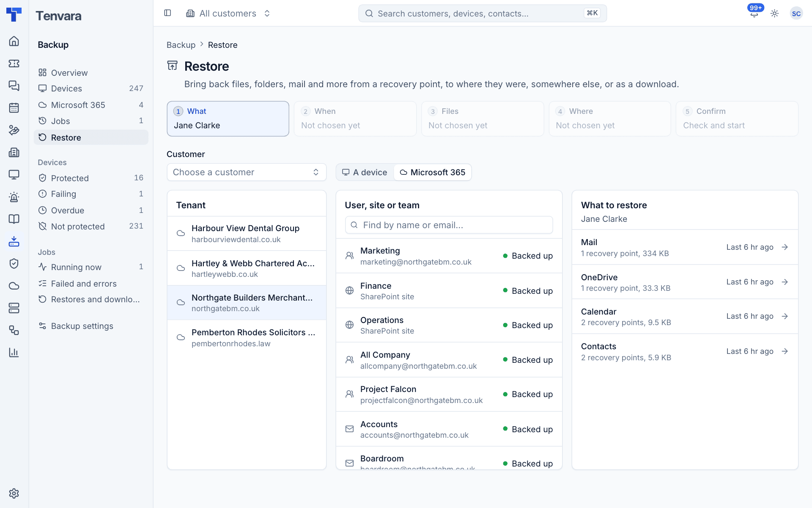Viewport: 812px width, 508px height.
Task: Toggle light/dark theme sun icon
Action: (774, 14)
